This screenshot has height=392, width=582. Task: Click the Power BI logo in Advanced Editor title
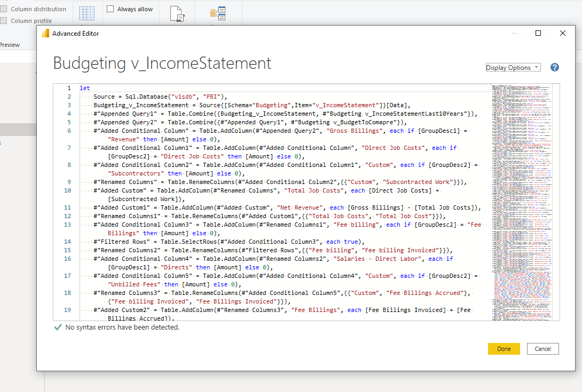click(45, 34)
